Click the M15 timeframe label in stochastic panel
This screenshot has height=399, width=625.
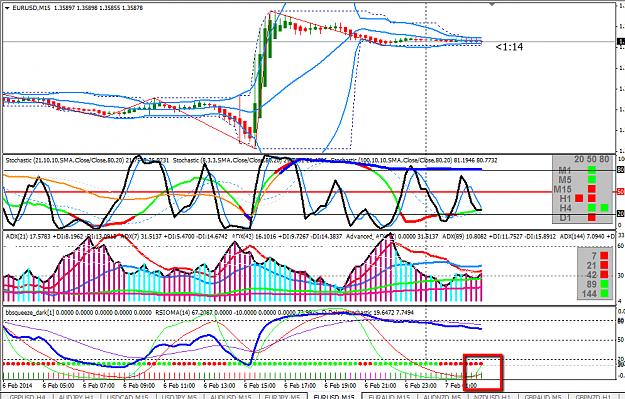point(562,189)
